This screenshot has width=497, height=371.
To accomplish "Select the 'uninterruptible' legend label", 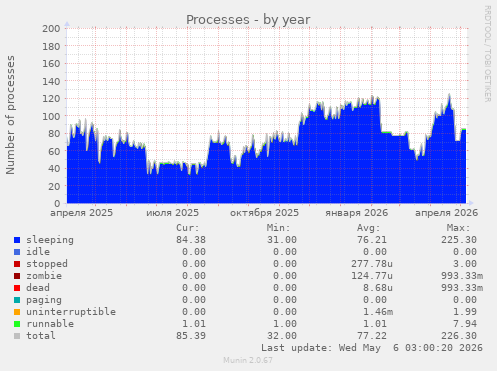I will [71, 312].
